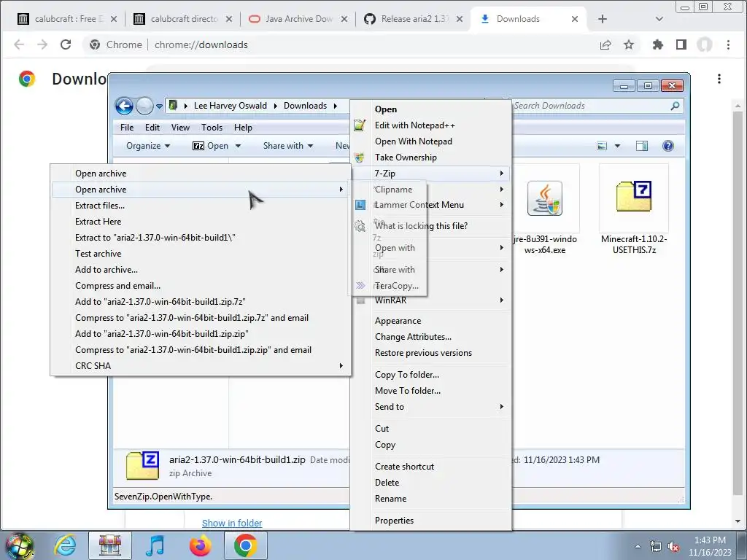Toggle the Explorer preview pane icon
Screen dimensions: 747x560
pos(642,146)
